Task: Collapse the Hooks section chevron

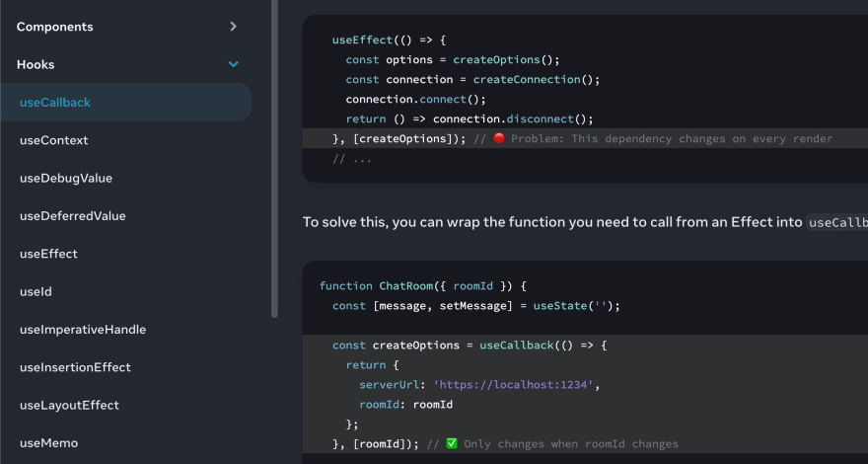Action: coord(234,64)
